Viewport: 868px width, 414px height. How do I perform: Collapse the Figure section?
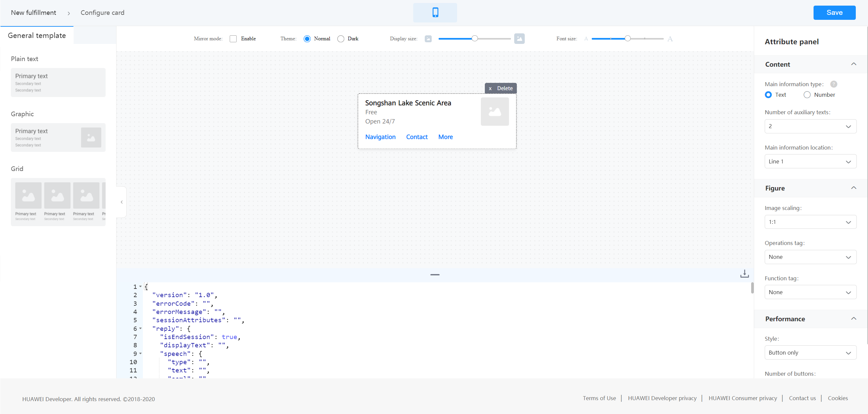pyautogui.click(x=853, y=188)
